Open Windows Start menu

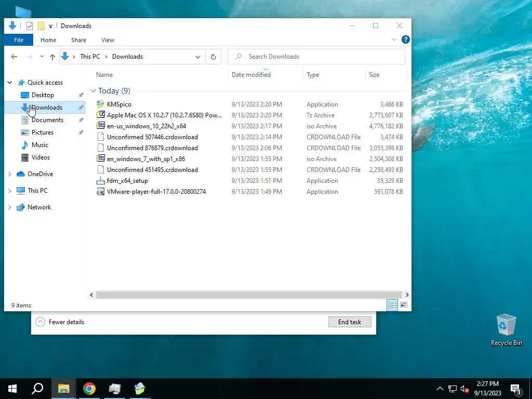[12, 389]
